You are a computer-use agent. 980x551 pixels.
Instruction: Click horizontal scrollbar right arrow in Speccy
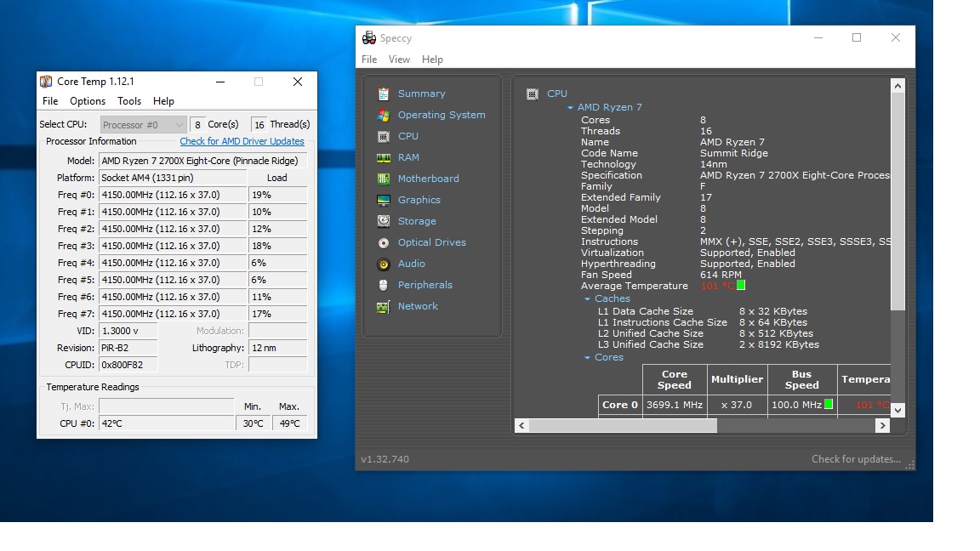pos(882,425)
